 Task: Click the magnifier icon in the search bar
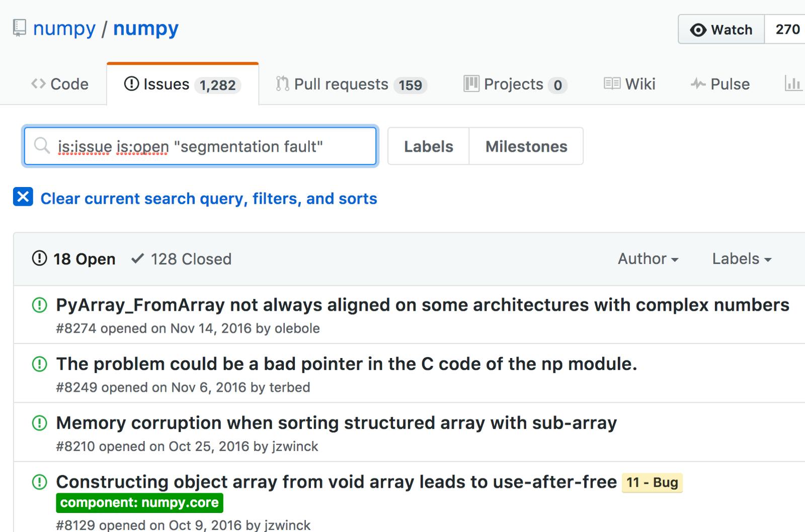pyautogui.click(x=42, y=146)
